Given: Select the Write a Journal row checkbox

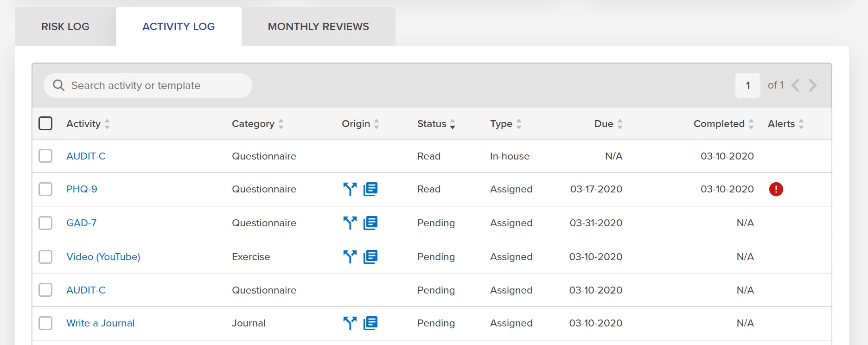Looking at the screenshot, I should (45, 323).
